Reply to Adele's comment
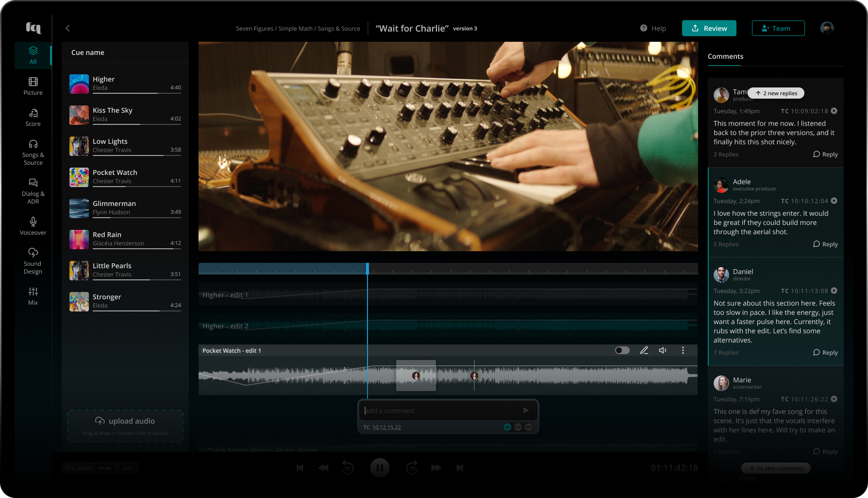Screen dimensions: 868x498 pos(825,244)
